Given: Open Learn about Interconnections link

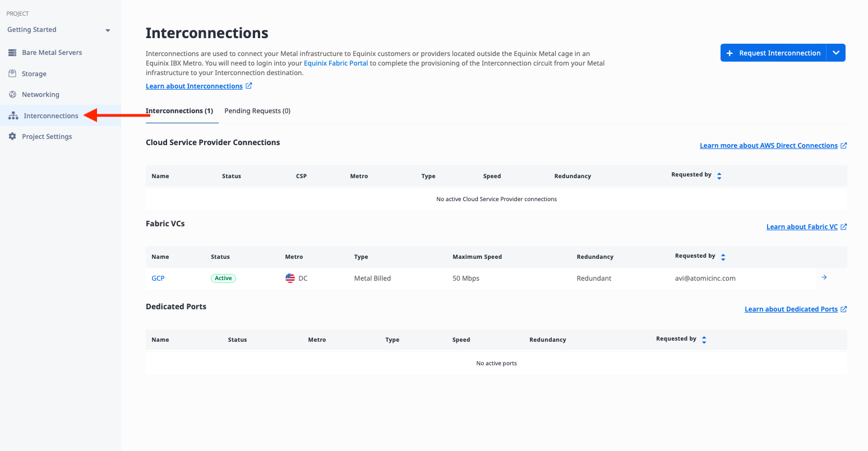Looking at the screenshot, I should [x=194, y=86].
